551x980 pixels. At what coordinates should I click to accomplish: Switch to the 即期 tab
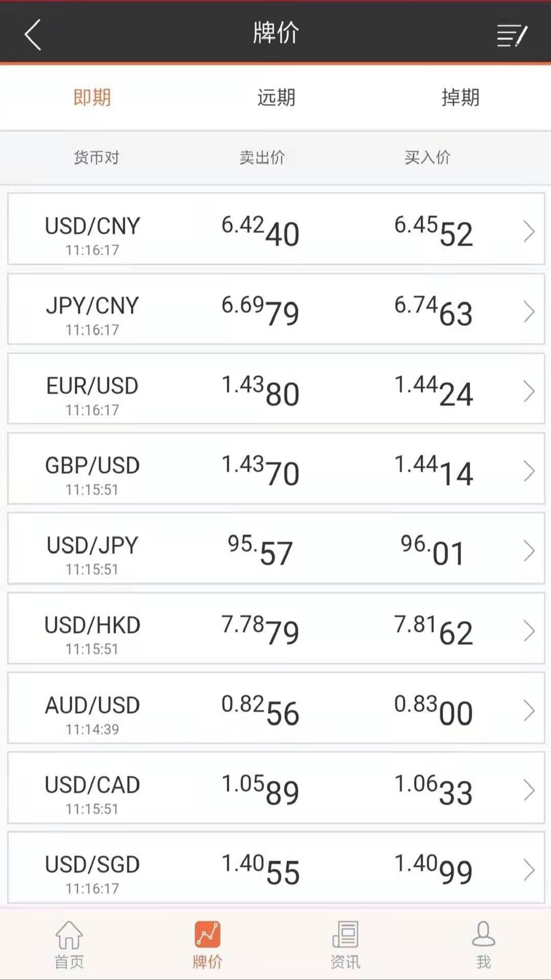(92, 97)
